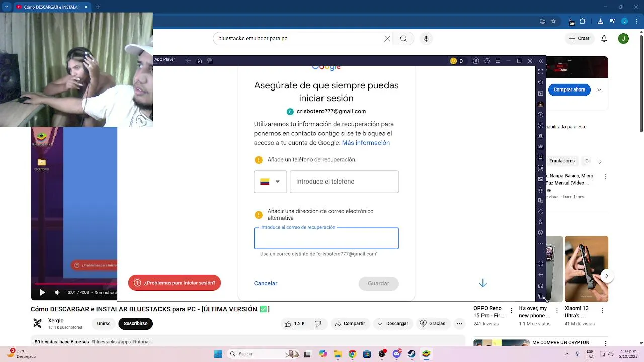Show next category chips arrow
Image resolution: width=644 pixels, height=362 pixels.
click(x=600, y=161)
